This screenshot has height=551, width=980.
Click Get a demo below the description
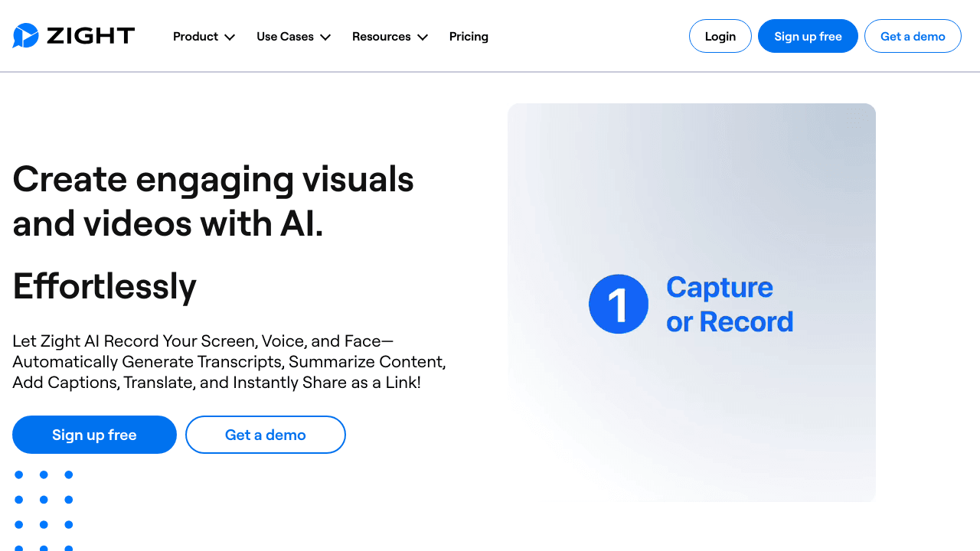tap(265, 435)
